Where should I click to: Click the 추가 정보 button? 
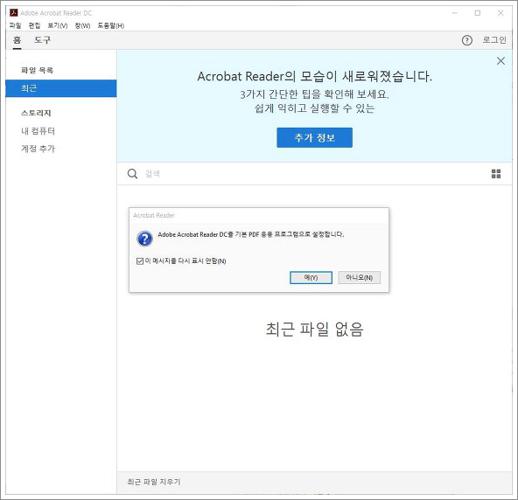314,138
